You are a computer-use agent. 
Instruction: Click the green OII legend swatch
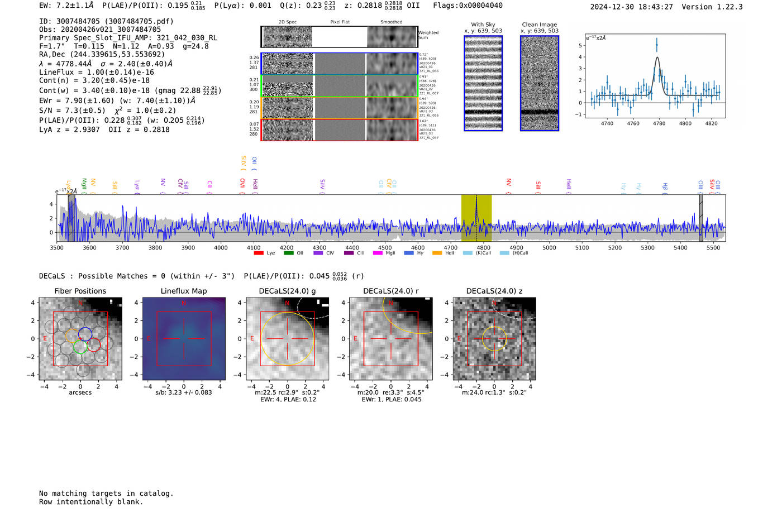pos(288,253)
